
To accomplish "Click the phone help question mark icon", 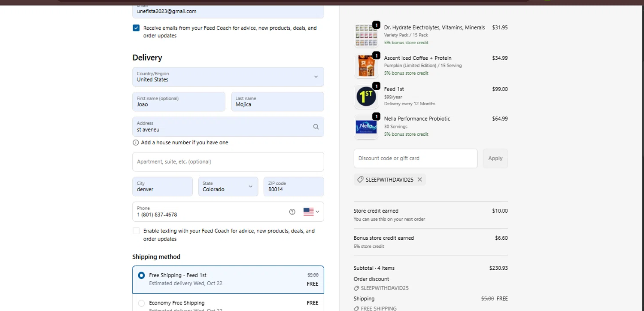I will (x=292, y=212).
